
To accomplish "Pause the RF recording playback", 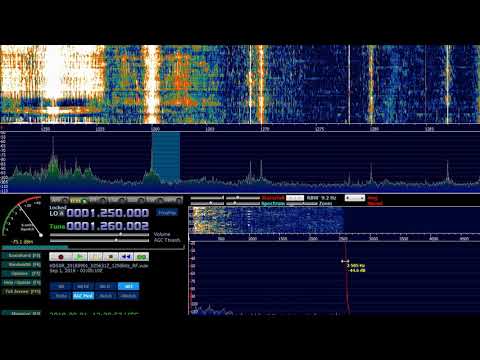I will 95,257.
